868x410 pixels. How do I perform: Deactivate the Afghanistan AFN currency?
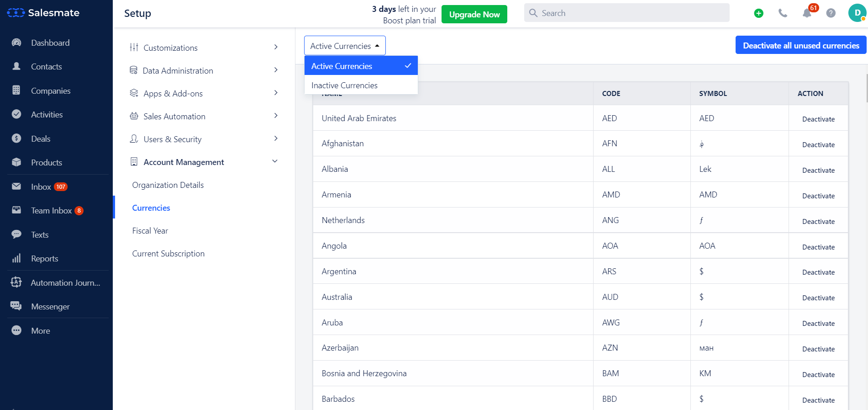pos(818,144)
